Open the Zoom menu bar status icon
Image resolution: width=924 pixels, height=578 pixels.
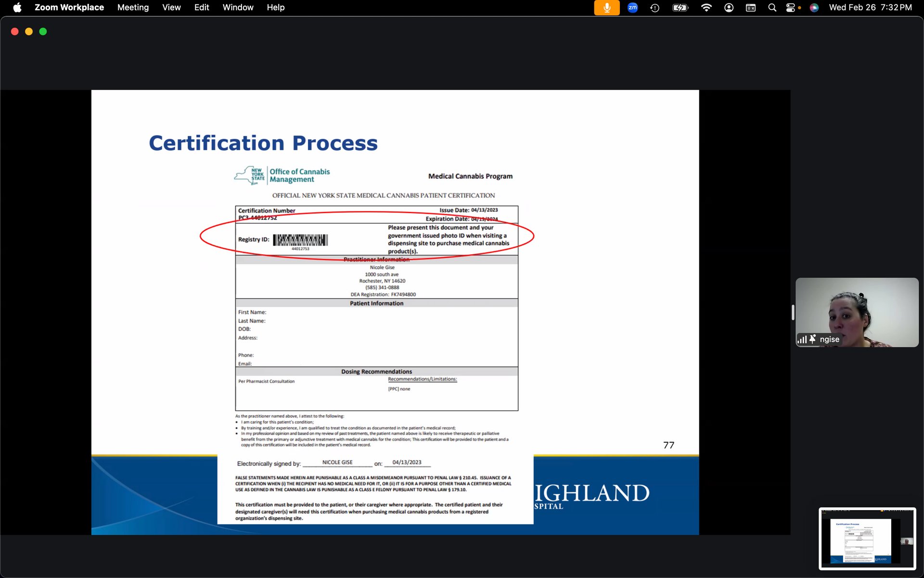(632, 8)
